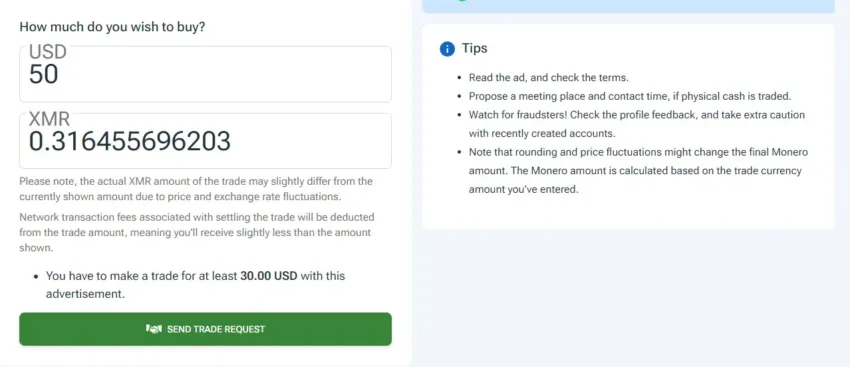850x367 pixels.
Task: Click the "Please note, the actual XMR amount" notice
Action: click(x=196, y=188)
